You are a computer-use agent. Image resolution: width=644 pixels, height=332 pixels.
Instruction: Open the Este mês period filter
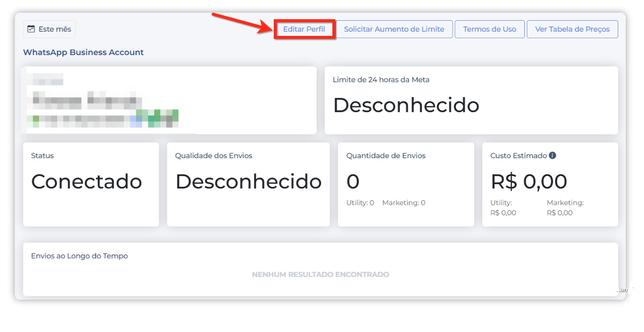[49, 29]
